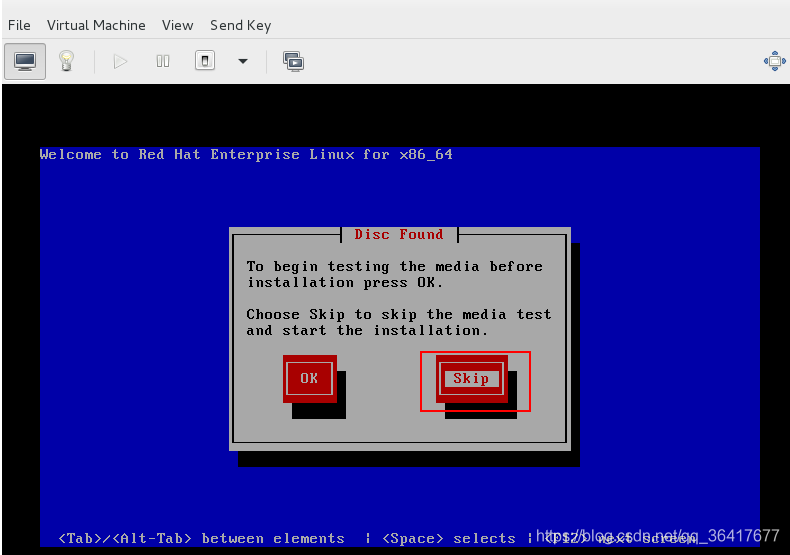This screenshot has height=555, width=790.
Task: Pause the virtual machine
Action: 163,61
